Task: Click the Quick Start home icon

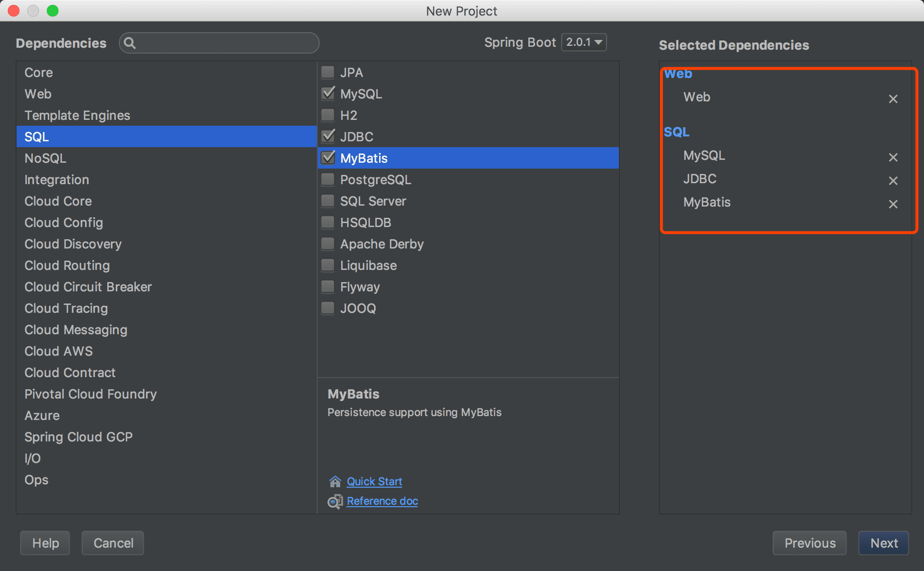Action: tap(335, 482)
